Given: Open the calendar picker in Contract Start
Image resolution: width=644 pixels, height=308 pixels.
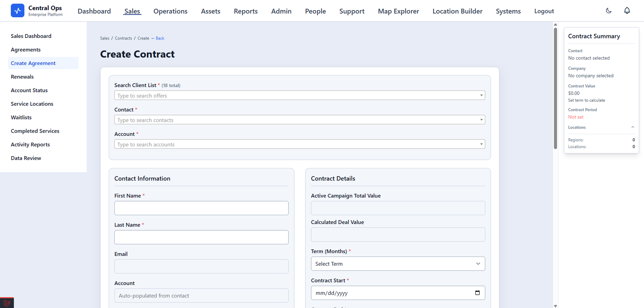Looking at the screenshot, I should [477, 293].
